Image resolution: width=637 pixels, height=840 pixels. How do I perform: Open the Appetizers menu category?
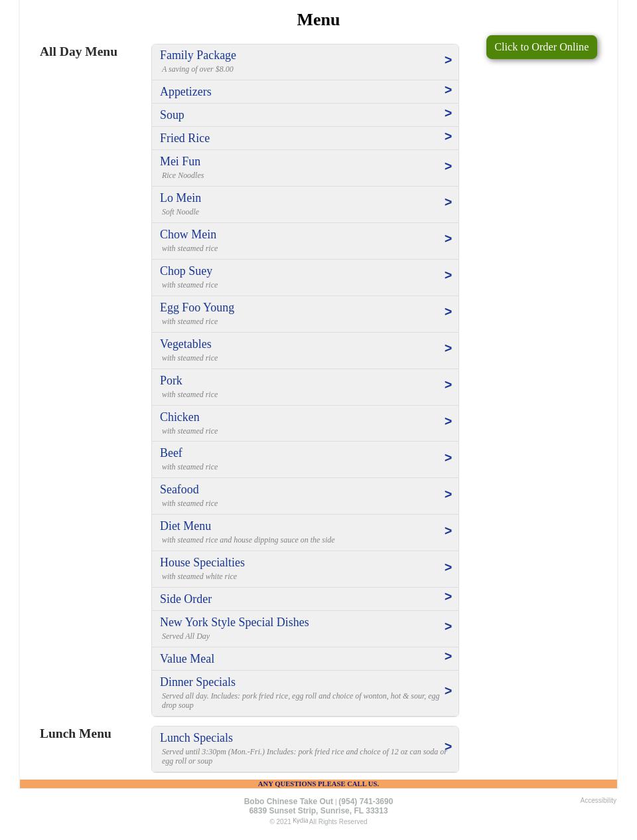pyautogui.click(x=186, y=92)
